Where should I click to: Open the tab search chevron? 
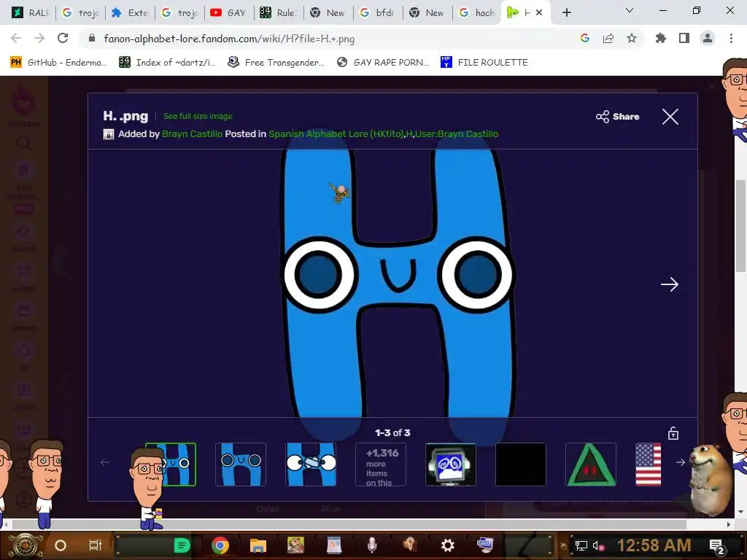coord(630,10)
